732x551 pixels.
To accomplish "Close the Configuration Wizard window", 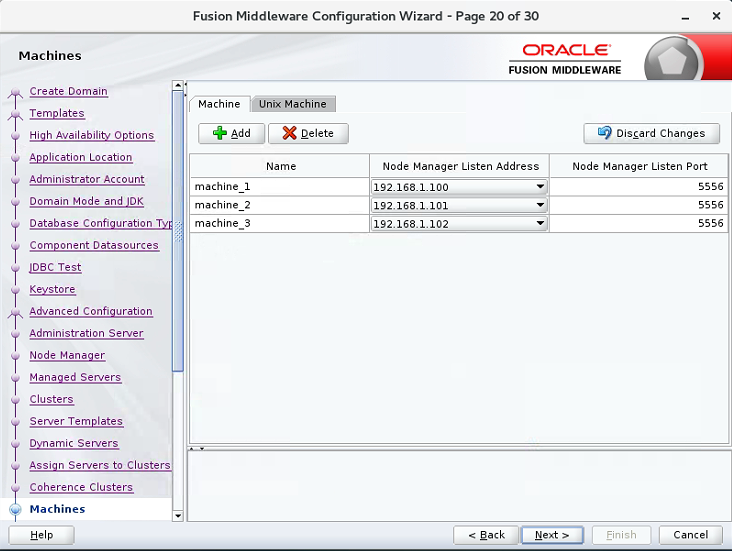I will [716, 16].
